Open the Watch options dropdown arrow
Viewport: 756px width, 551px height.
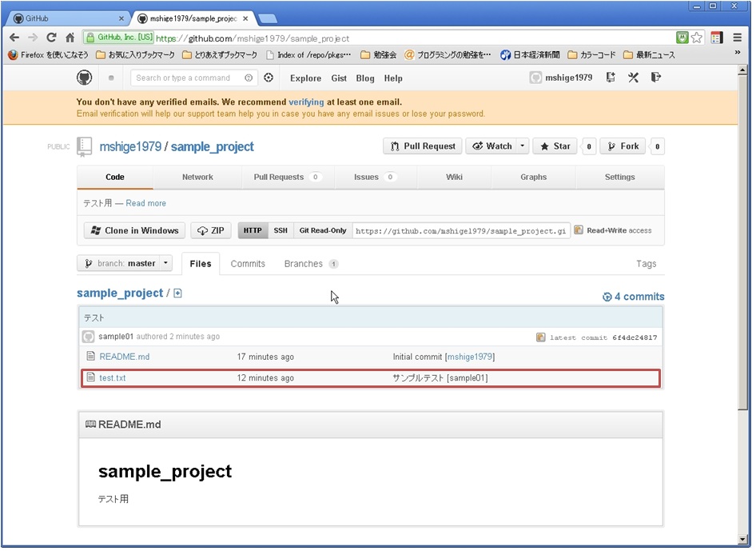522,146
